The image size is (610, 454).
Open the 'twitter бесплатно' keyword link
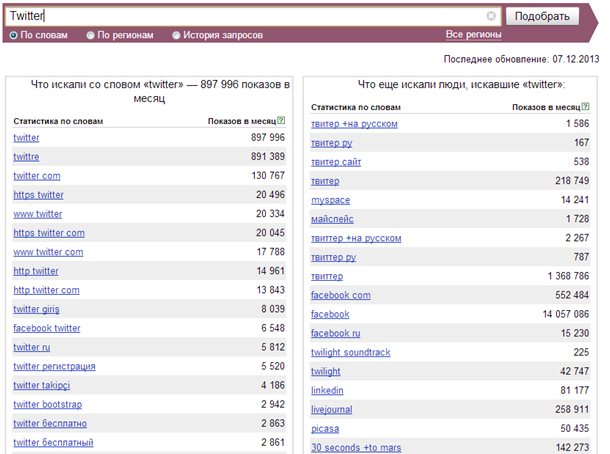50,424
